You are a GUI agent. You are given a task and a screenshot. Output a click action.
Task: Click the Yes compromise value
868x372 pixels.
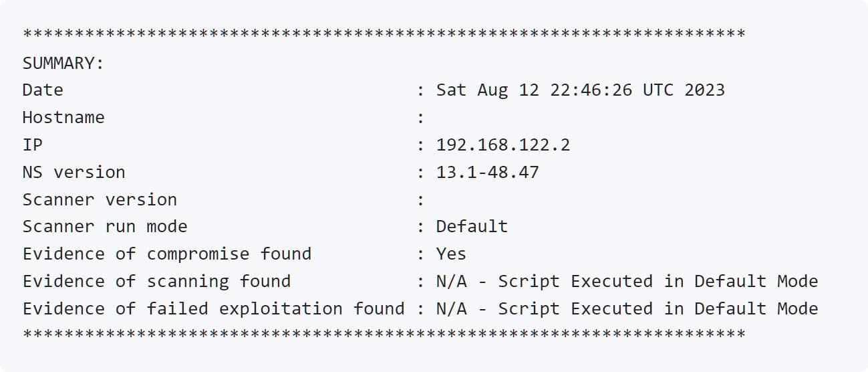(451, 254)
